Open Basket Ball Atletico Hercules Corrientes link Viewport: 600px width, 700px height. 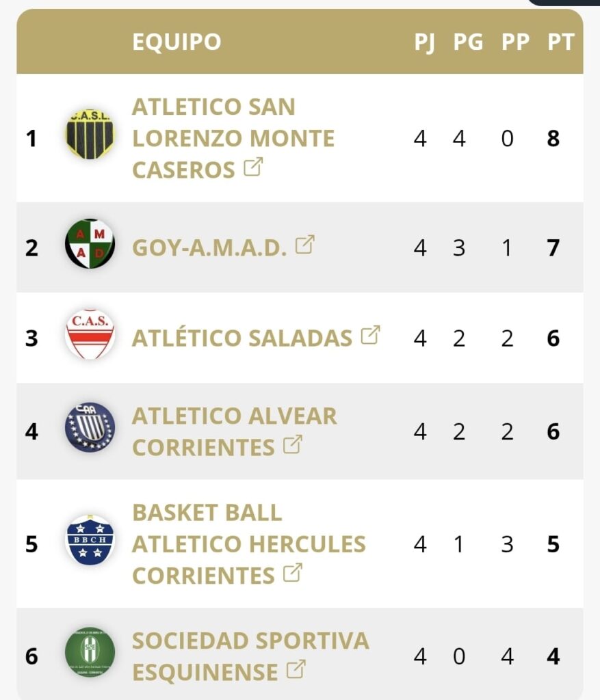[x=249, y=543]
